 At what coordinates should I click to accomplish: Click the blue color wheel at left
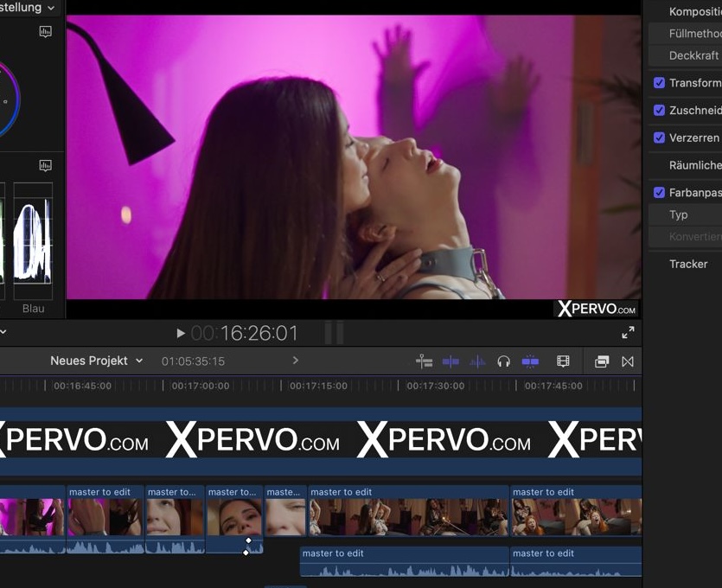[9, 100]
